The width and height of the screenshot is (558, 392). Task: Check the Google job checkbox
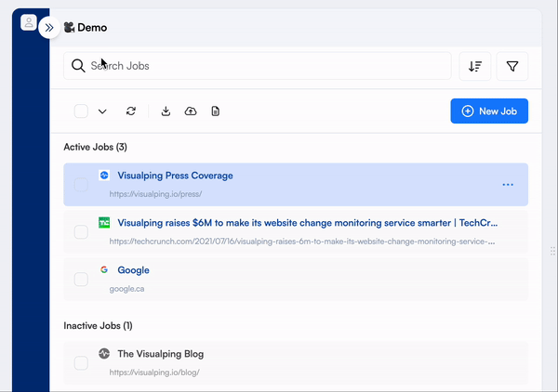[81, 280]
